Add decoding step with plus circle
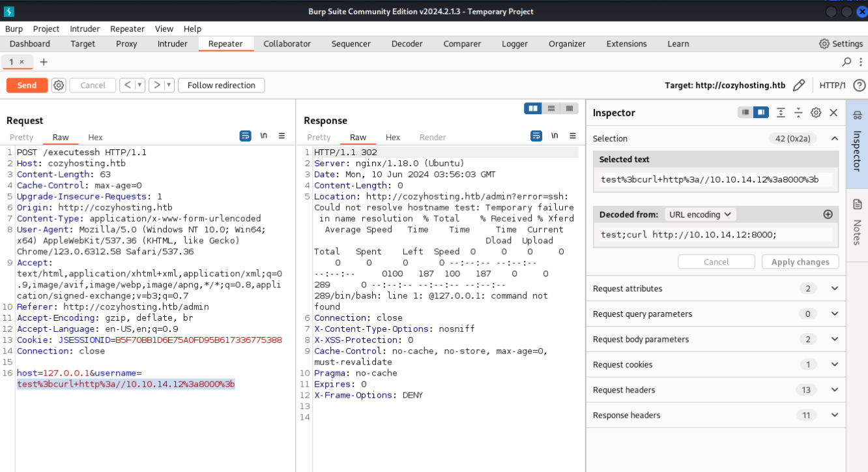The image size is (868, 472). pos(828,214)
